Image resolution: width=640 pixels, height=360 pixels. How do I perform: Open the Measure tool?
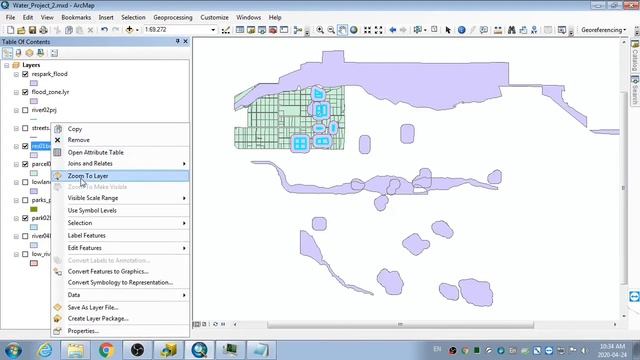pos(498,30)
